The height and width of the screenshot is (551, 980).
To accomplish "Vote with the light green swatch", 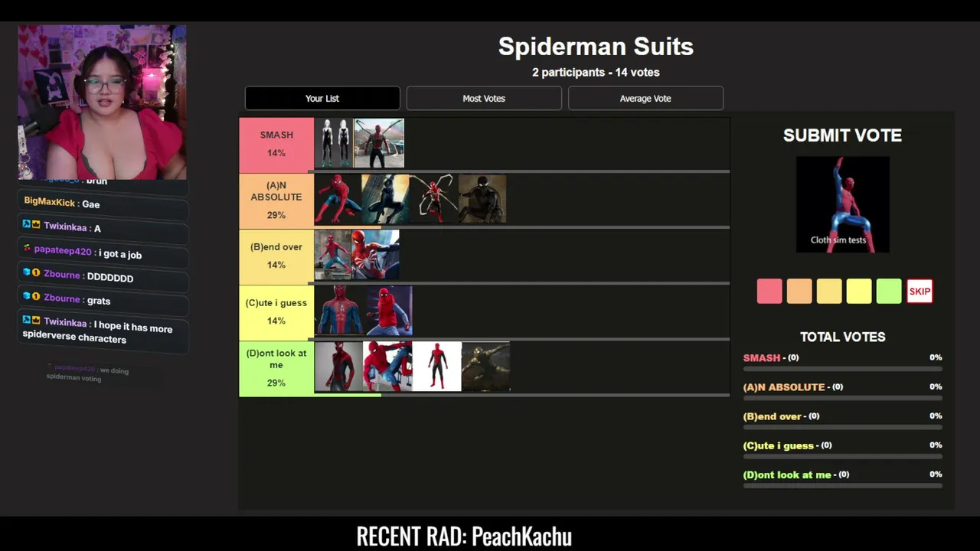I will pyautogui.click(x=889, y=292).
